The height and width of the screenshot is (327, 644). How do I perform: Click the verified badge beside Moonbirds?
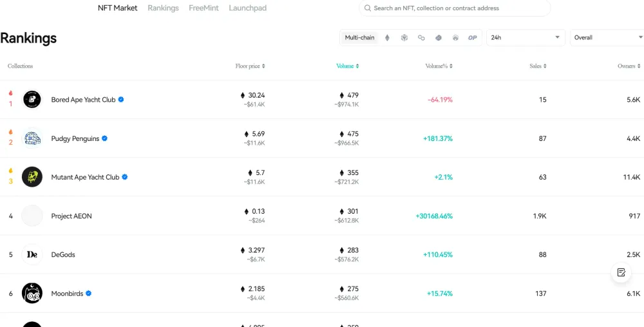tap(89, 294)
